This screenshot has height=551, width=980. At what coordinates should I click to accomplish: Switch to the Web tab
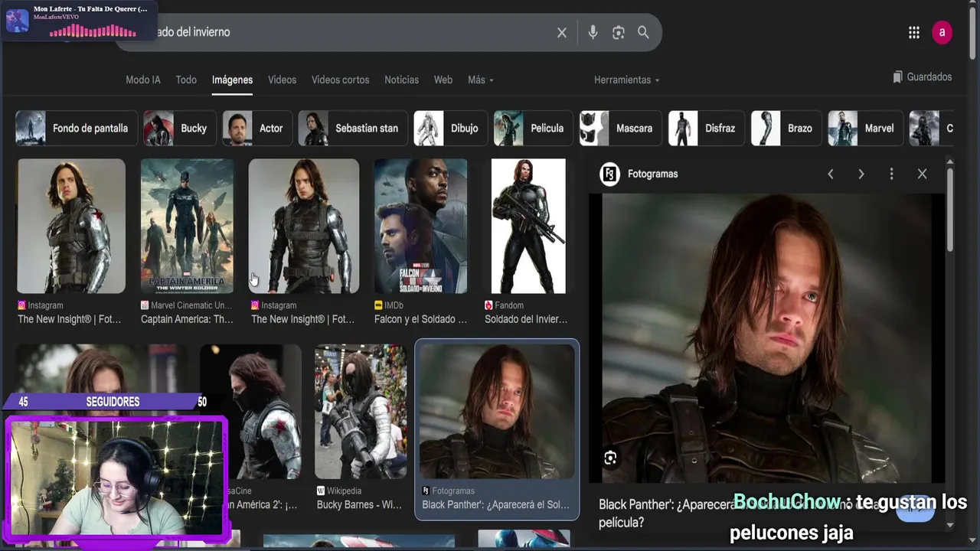443,80
